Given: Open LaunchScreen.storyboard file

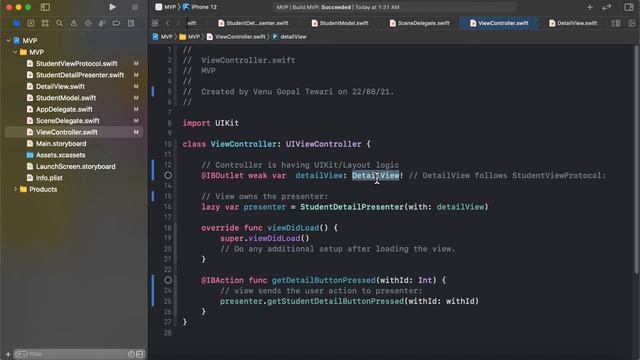Looking at the screenshot, I should pos(76,167).
